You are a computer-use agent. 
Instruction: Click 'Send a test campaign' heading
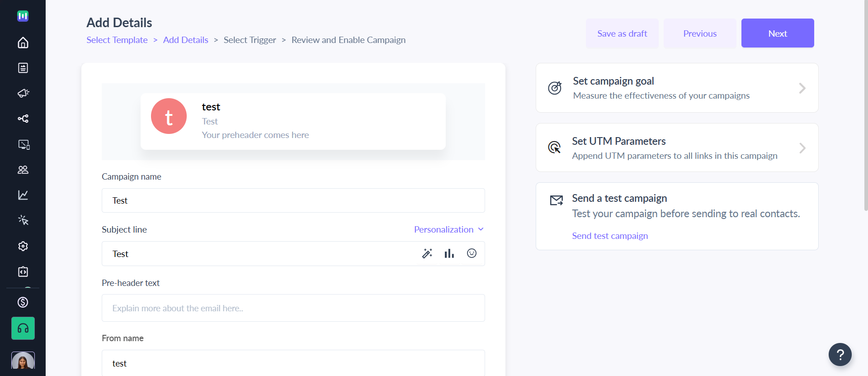[x=619, y=198]
